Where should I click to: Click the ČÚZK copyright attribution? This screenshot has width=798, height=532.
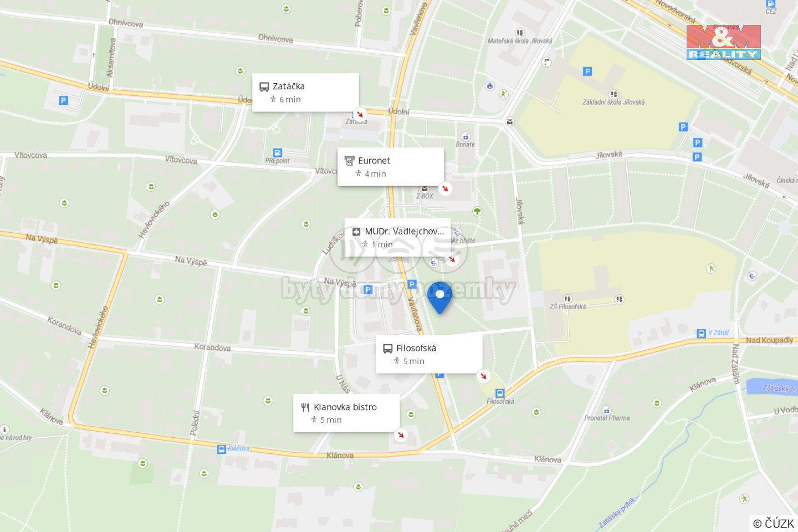pyautogui.click(x=774, y=523)
